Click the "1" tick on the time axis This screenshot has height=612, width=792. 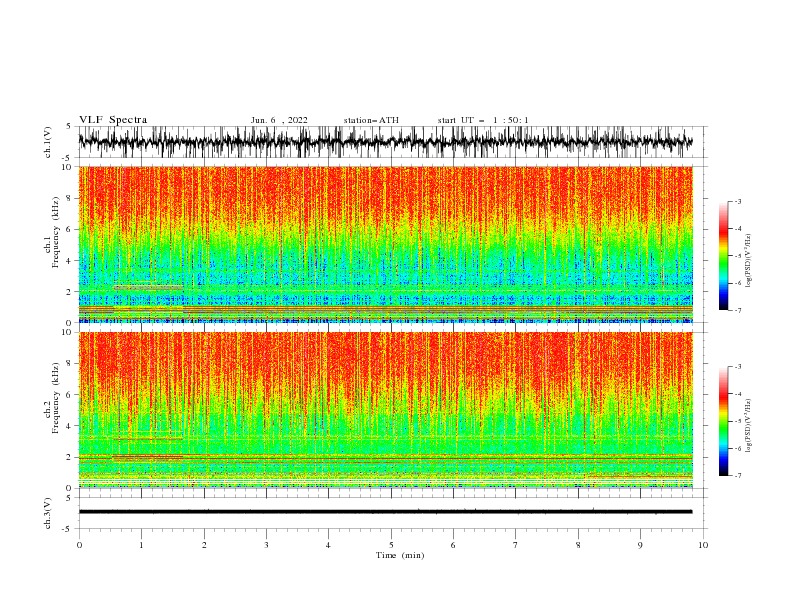click(141, 545)
